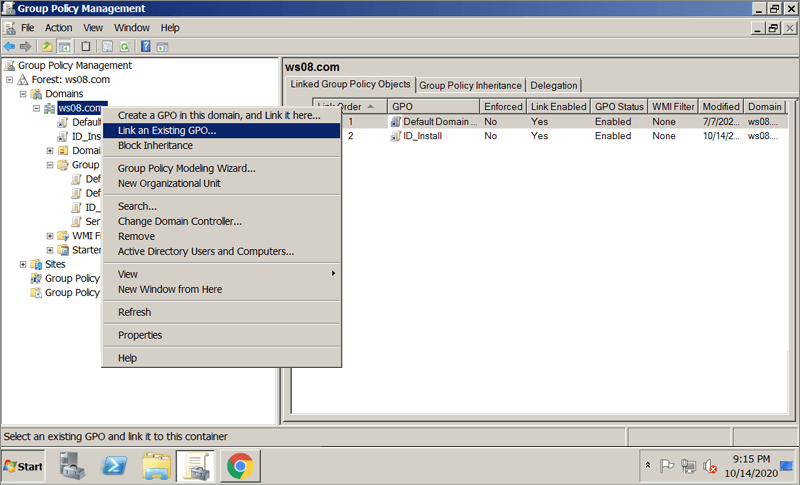This screenshot has width=800, height=485.
Task: Click the clipboard Paste toolbar icon
Action: 86,47
